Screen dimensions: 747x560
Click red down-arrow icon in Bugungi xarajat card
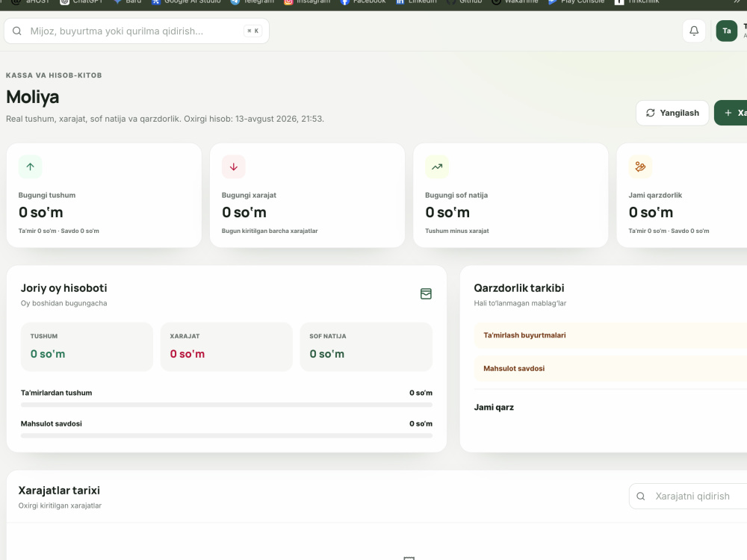(233, 167)
